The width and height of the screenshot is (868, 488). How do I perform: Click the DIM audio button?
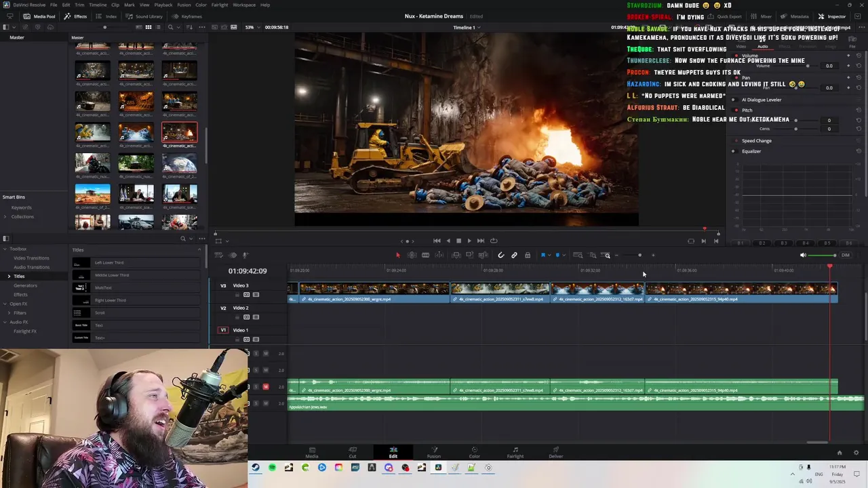point(846,256)
